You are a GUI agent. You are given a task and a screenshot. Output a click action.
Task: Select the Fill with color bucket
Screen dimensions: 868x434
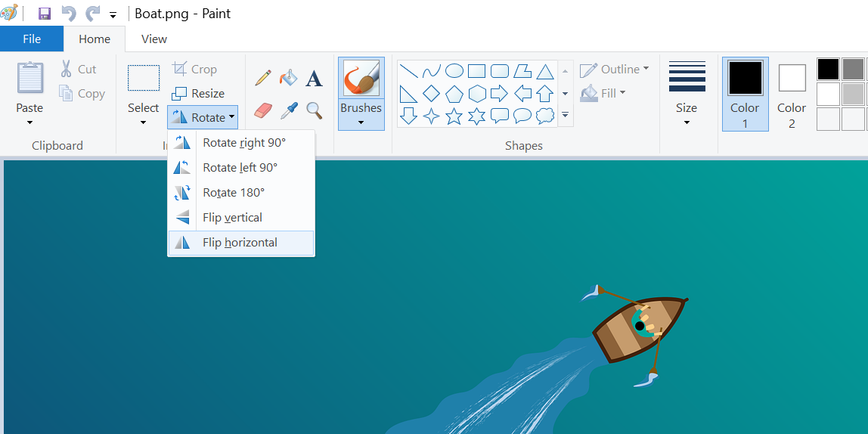288,78
